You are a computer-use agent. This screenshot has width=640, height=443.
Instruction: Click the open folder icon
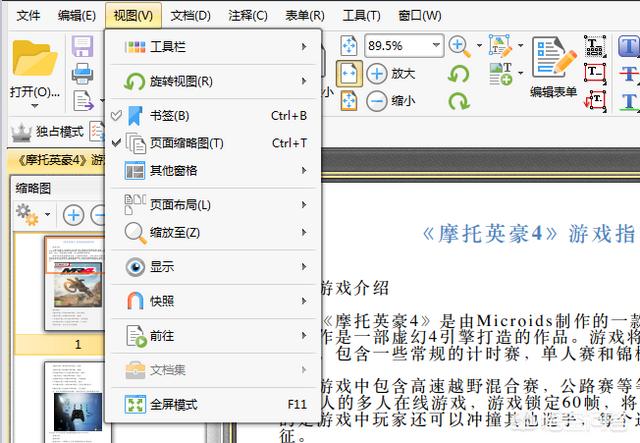(x=35, y=58)
